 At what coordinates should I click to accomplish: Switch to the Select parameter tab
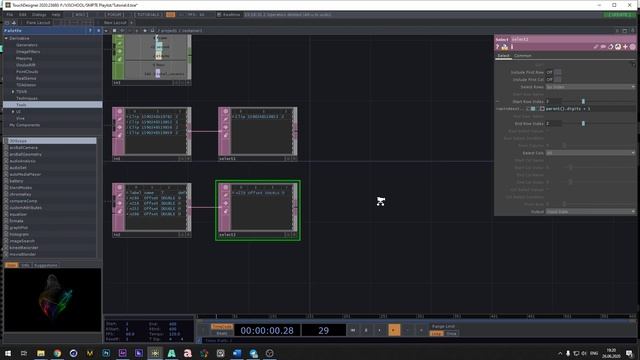(503, 56)
